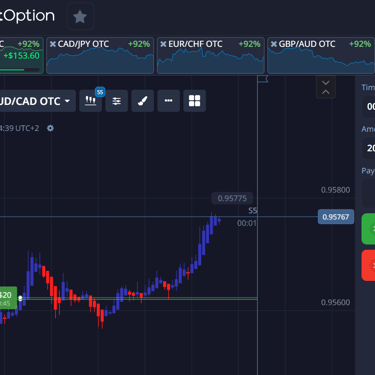Switch to the GBP/AUD OTC tab
This screenshot has height=375, width=375.
pos(321,55)
